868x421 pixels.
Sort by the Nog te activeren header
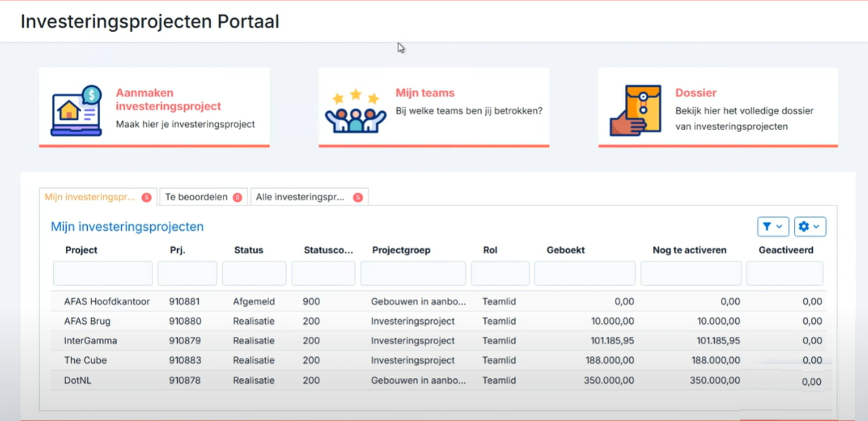pos(689,250)
